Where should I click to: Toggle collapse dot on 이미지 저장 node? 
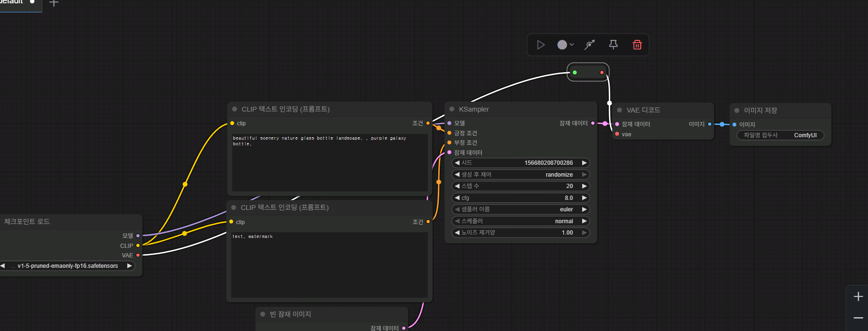[737, 111]
